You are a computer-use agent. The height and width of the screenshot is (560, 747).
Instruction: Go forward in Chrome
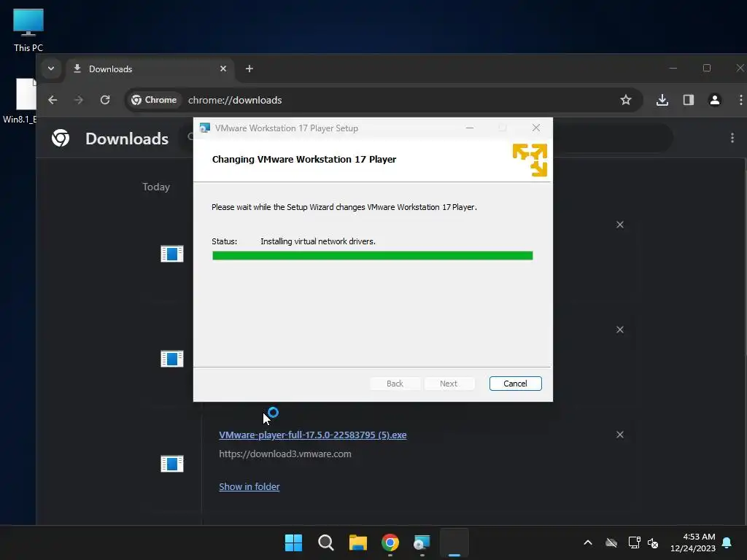point(79,100)
